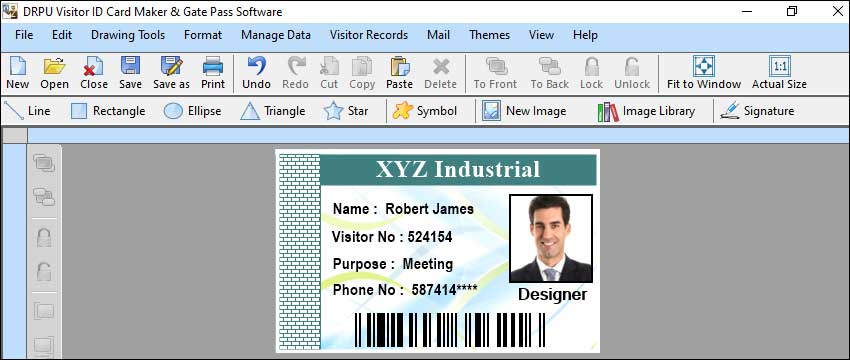
Task: Open the Drawing Tools menu
Action: pyautogui.click(x=128, y=35)
